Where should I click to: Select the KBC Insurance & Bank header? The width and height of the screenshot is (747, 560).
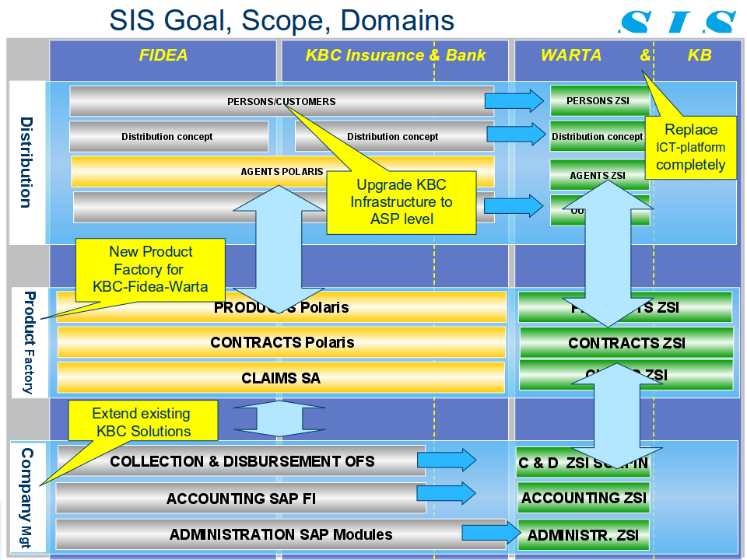pyautogui.click(x=395, y=55)
